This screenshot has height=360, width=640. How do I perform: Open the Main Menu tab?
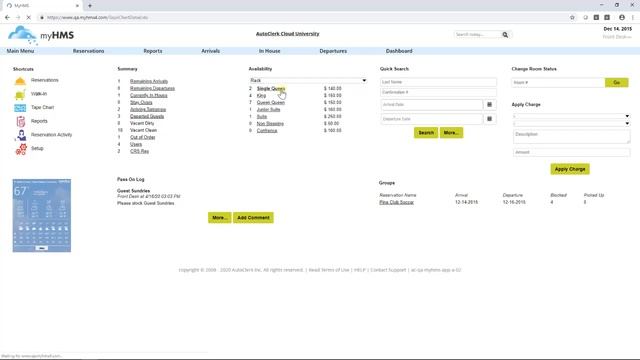click(20, 51)
